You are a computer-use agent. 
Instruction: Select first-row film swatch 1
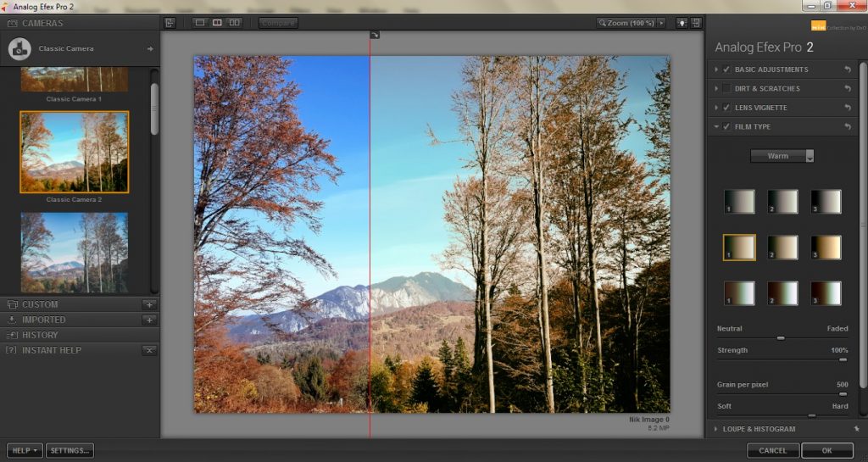pos(739,202)
